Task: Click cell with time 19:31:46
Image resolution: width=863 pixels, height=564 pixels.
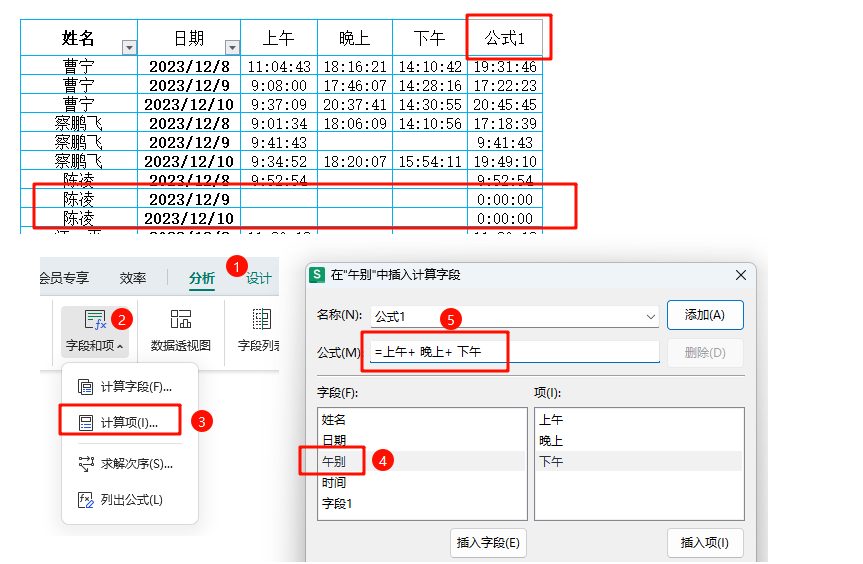Action: (505, 67)
